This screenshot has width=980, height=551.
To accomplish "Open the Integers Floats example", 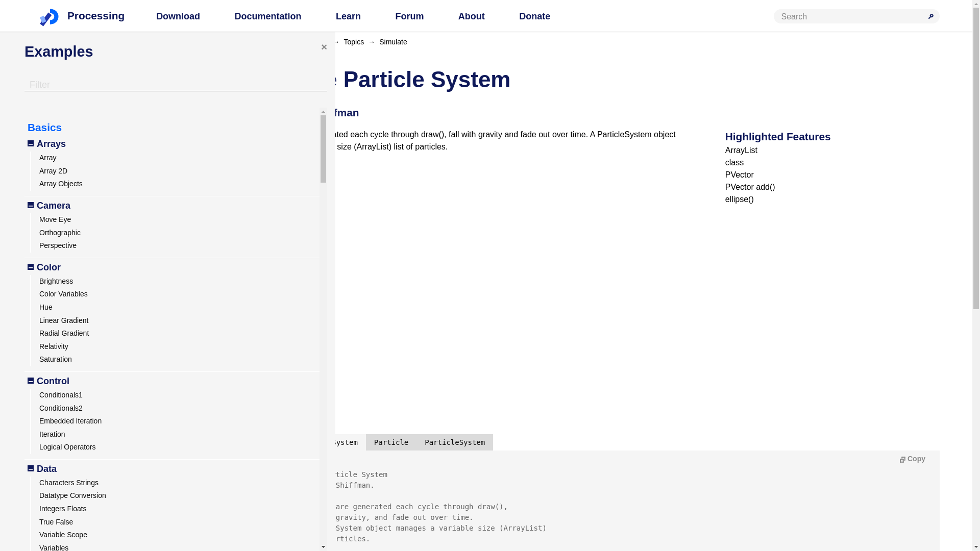I will (x=63, y=509).
